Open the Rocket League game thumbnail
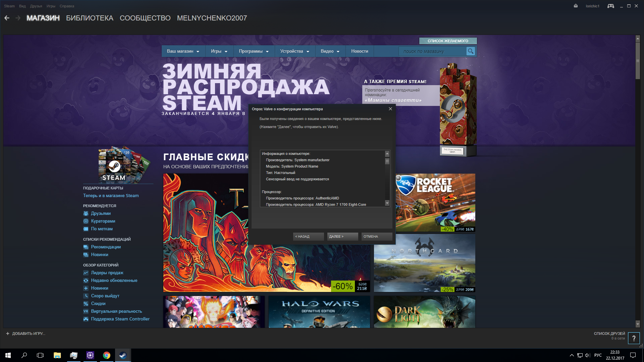The height and width of the screenshot is (362, 644). click(435, 202)
